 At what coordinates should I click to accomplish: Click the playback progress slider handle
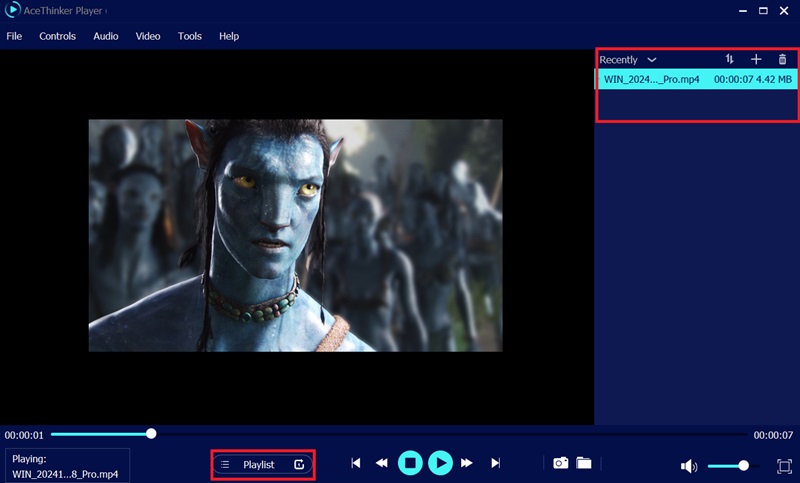click(x=151, y=434)
